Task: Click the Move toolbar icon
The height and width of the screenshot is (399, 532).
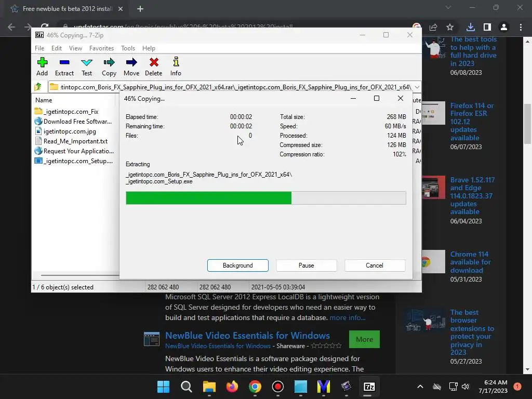Action: pyautogui.click(x=131, y=66)
